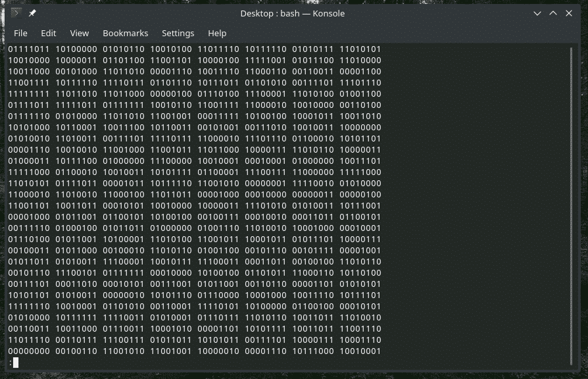
Task: Open the Bookmarks menu
Action: click(125, 33)
